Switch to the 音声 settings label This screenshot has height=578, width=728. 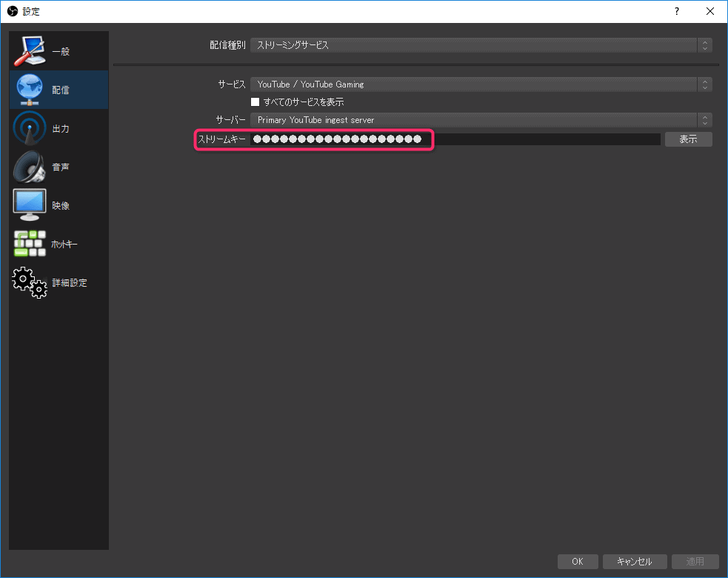[x=61, y=167]
